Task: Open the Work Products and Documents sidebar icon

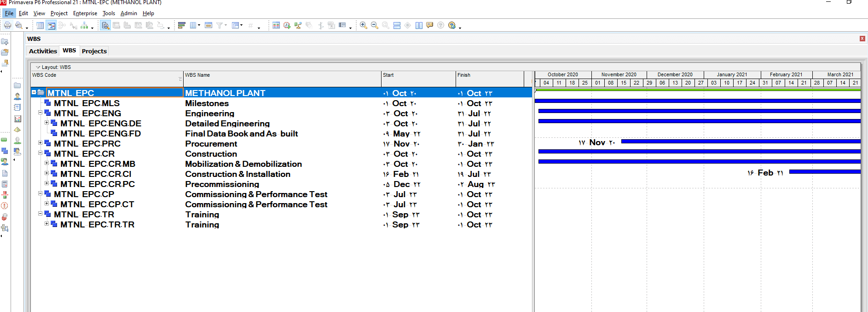Action: point(5,173)
